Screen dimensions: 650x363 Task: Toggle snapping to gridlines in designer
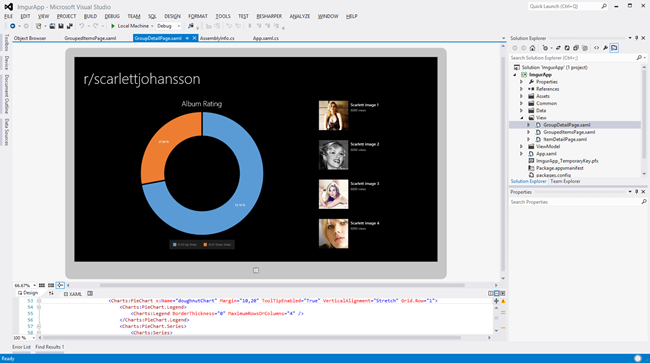(51, 286)
